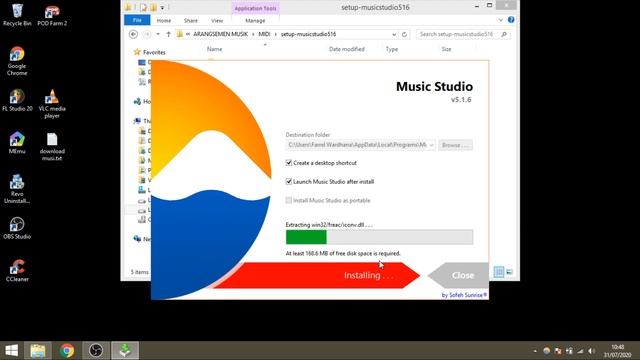Switch to OBS Studio on the taskbar

click(96, 351)
